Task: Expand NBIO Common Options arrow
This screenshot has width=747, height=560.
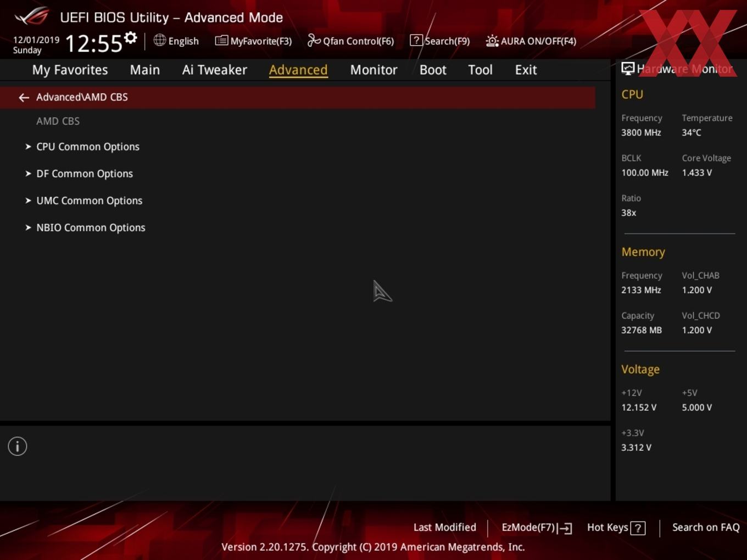Action: coord(28,227)
